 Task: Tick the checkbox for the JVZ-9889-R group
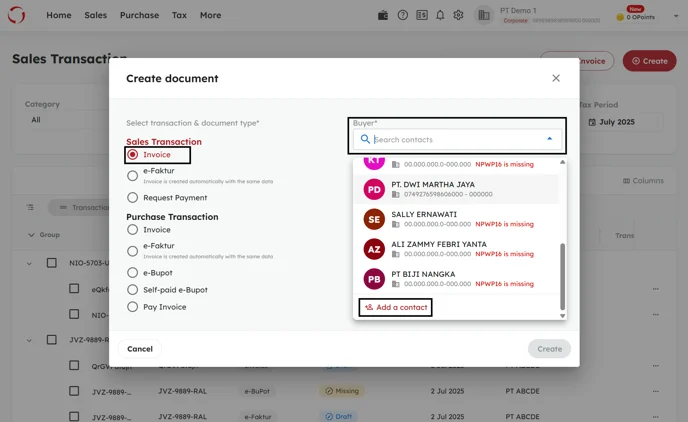[52, 340]
